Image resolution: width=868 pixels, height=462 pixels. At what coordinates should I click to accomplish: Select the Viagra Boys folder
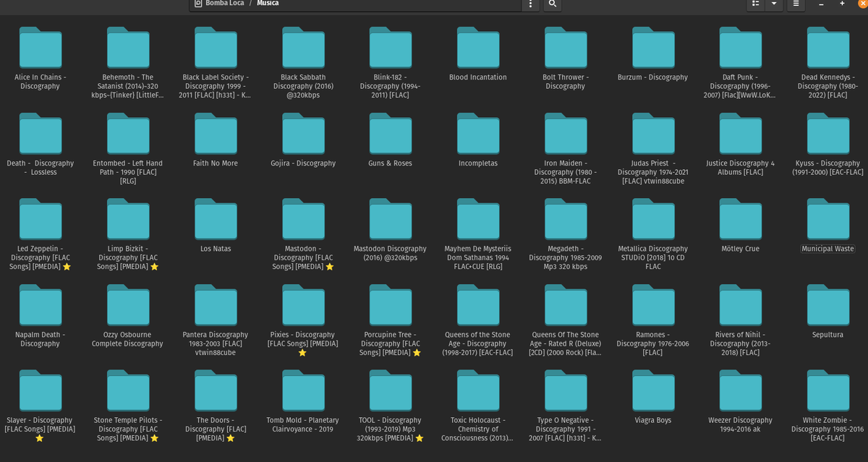click(653, 390)
